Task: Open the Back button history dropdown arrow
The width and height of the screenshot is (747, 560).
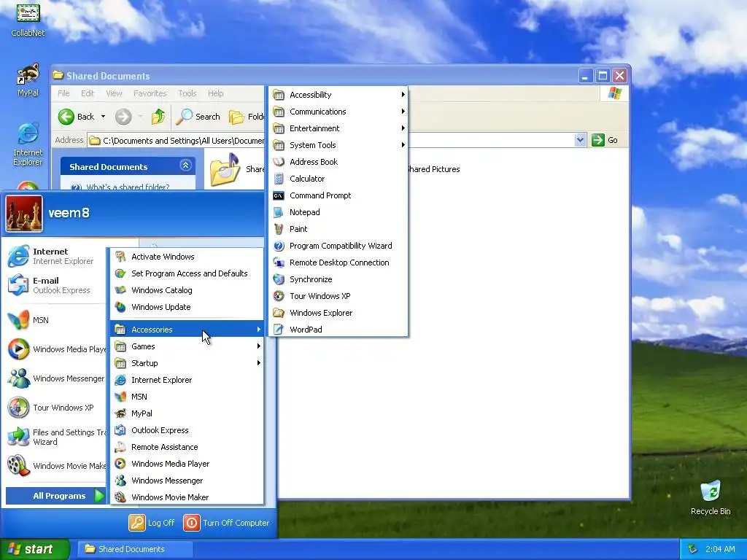Action: click(103, 117)
